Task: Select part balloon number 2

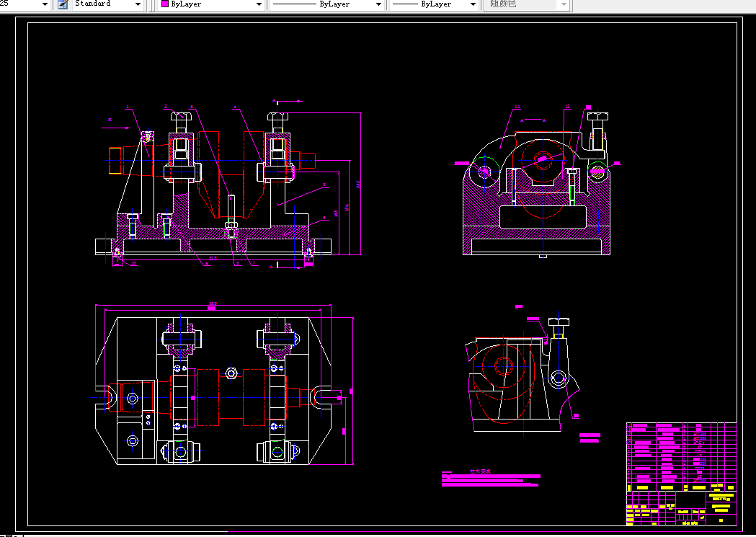Action: click(x=165, y=107)
